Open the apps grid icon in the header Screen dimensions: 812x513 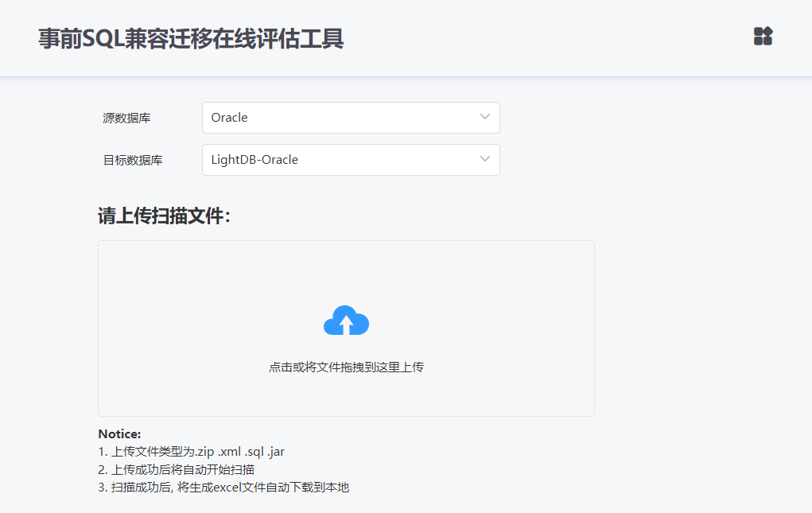(763, 37)
